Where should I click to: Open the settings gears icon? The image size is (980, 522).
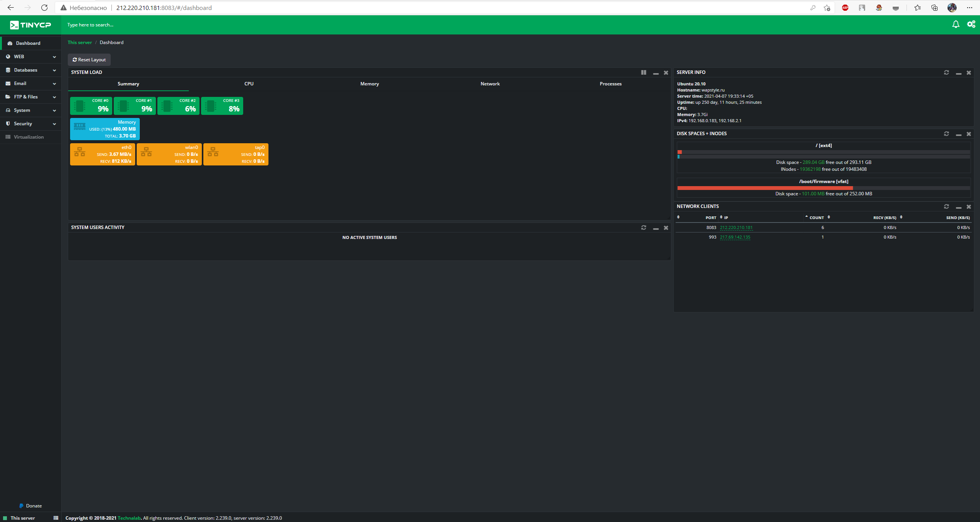[x=971, y=25]
